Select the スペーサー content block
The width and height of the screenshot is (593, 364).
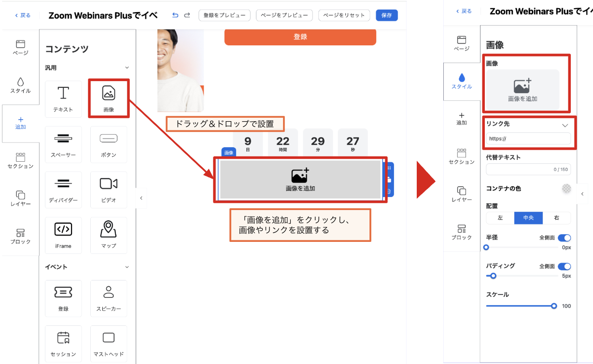[x=63, y=144]
